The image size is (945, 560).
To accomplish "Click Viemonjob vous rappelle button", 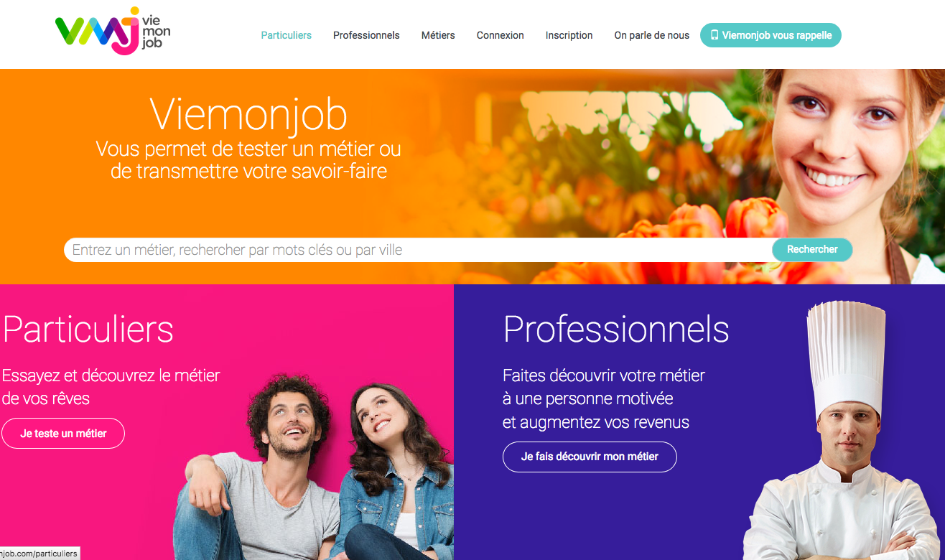I will tap(771, 35).
